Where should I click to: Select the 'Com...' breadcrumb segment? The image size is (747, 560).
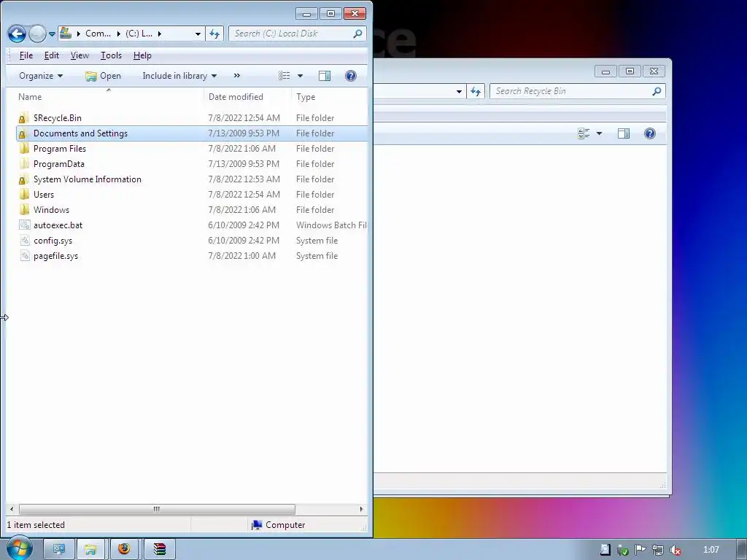coord(98,34)
